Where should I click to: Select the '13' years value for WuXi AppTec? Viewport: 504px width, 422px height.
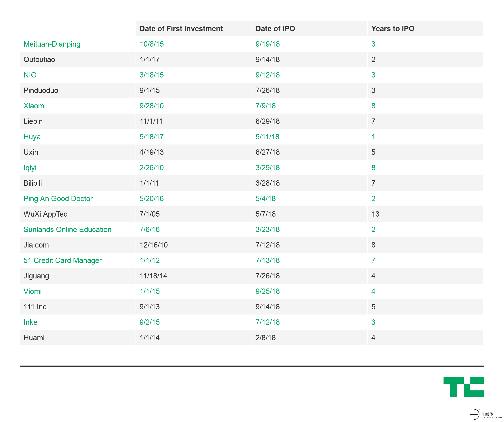[x=375, y=214]
